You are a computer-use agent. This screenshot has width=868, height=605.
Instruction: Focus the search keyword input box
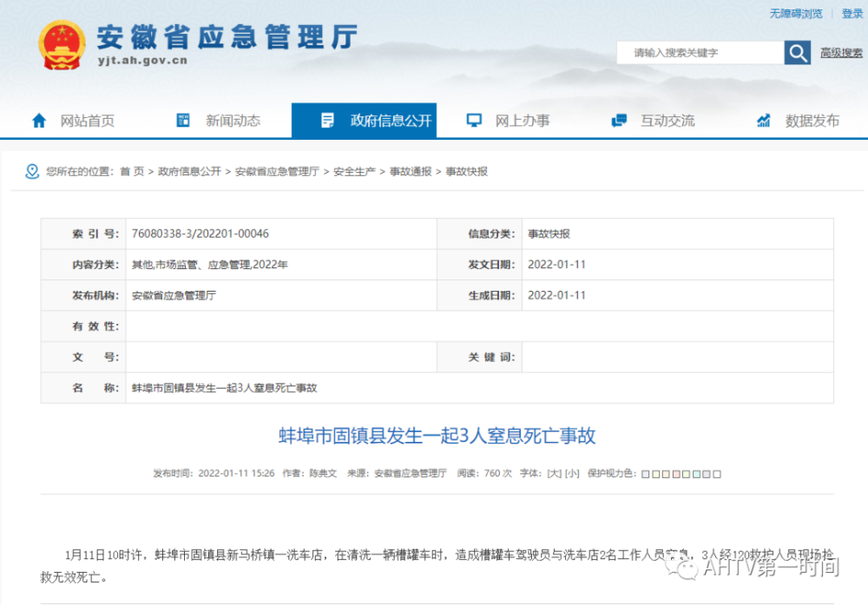(x=700, y=53)
